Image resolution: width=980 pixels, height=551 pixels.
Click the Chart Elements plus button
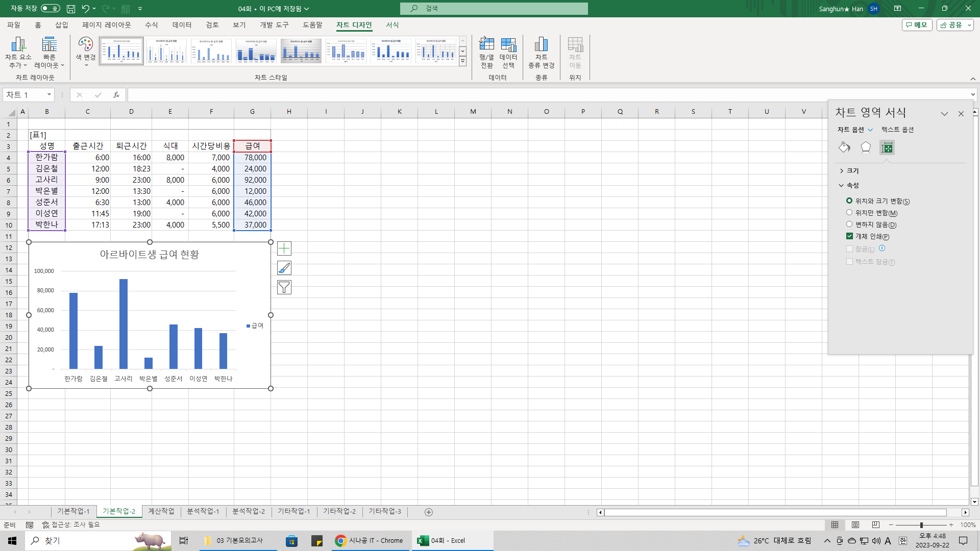click(284, 248)
